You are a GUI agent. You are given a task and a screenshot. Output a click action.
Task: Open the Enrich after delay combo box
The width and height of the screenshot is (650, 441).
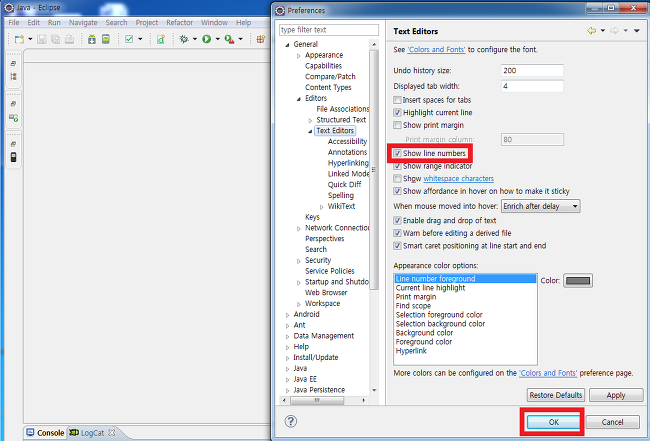pyautogui.click(x=541, y=206)
